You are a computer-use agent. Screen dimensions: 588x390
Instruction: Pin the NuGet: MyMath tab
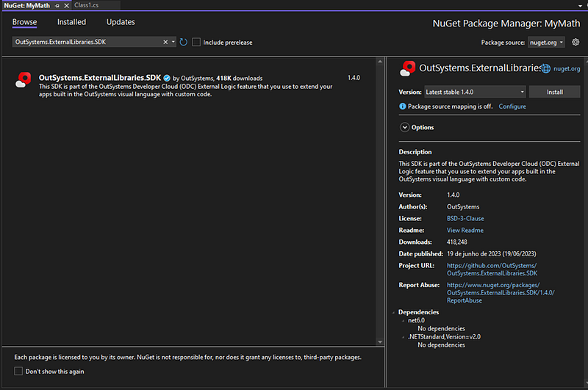(x=57, y=6)
